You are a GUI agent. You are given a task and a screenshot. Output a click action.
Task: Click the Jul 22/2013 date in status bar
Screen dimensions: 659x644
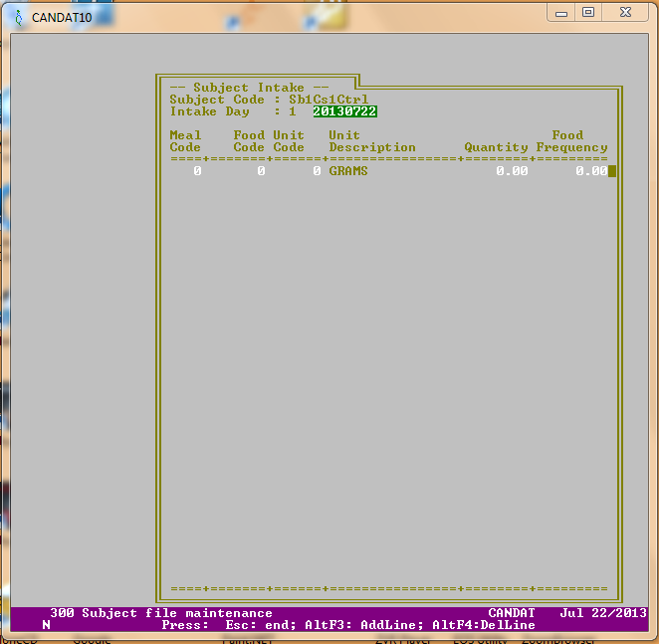(603, 613)
